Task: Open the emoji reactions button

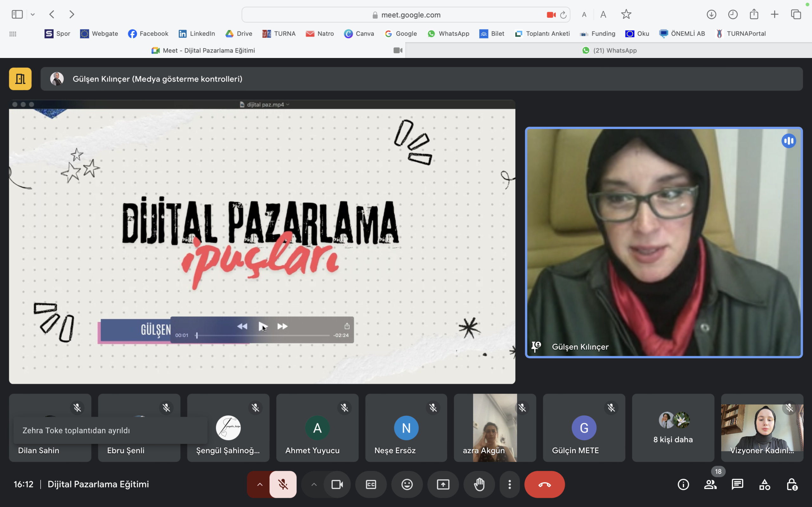Action: (x=407, y=484)
